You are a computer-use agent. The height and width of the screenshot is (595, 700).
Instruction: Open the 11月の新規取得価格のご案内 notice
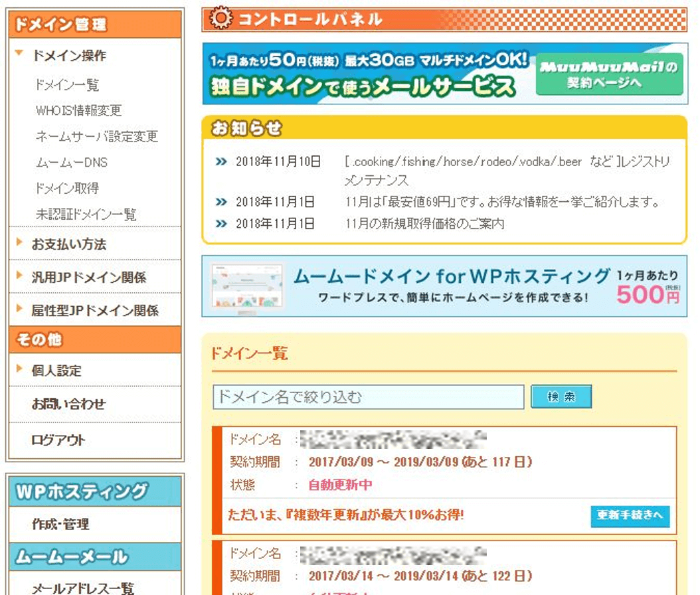pyautogui.click(x=425, y=224)
